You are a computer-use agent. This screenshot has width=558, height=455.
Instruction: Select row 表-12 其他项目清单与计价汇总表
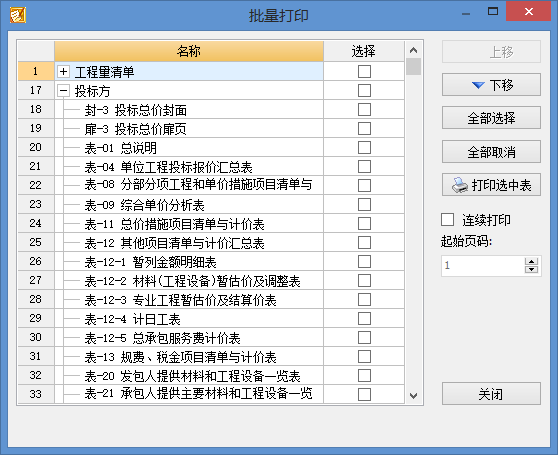click(189, 243)
